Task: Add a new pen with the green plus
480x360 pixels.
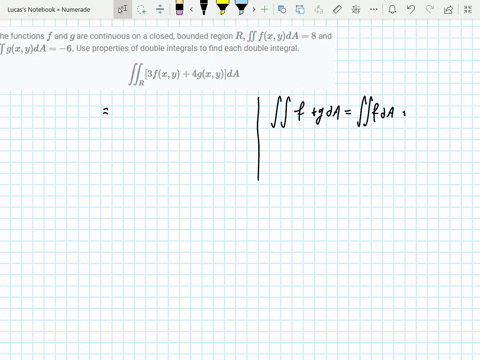Action: (265, 9)
